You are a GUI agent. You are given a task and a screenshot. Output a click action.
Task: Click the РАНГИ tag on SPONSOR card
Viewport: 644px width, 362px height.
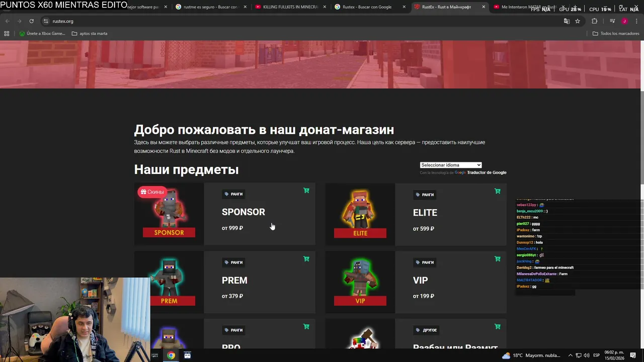[233, 194]
